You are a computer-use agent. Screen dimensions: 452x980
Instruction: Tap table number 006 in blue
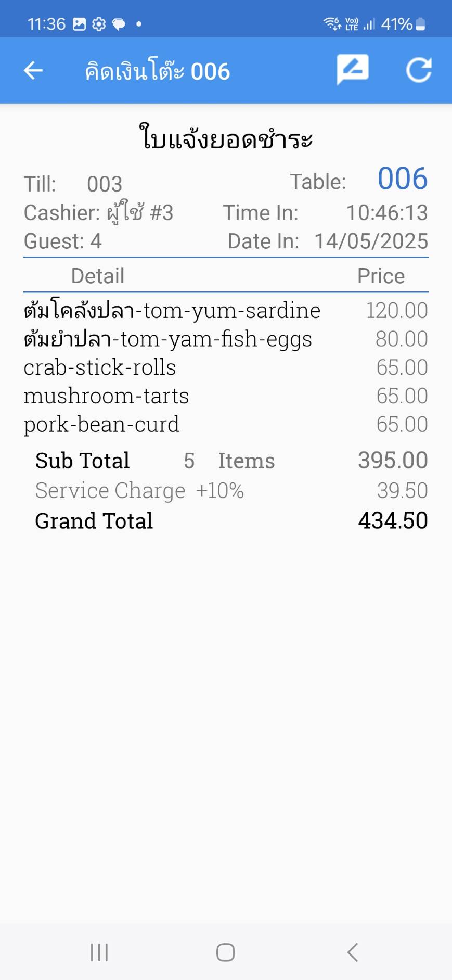(402, 179)
